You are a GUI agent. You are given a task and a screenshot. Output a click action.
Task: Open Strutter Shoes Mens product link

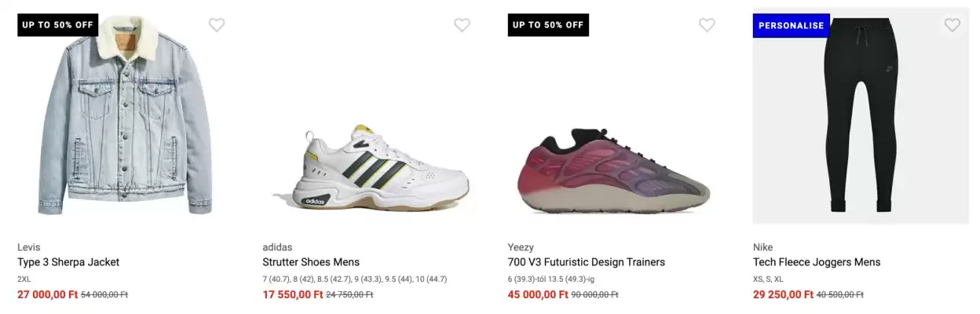coord(311,262)
